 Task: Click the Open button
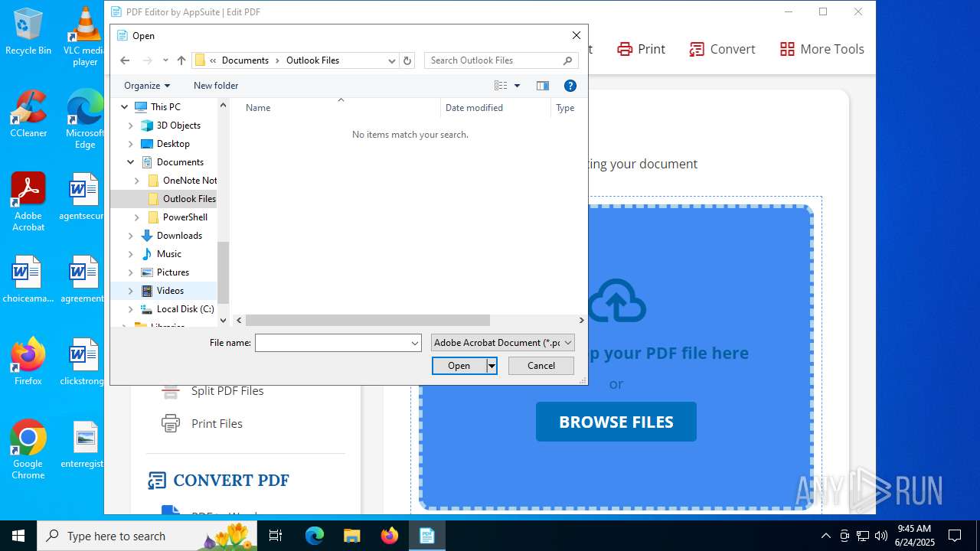tap(459, 366)
